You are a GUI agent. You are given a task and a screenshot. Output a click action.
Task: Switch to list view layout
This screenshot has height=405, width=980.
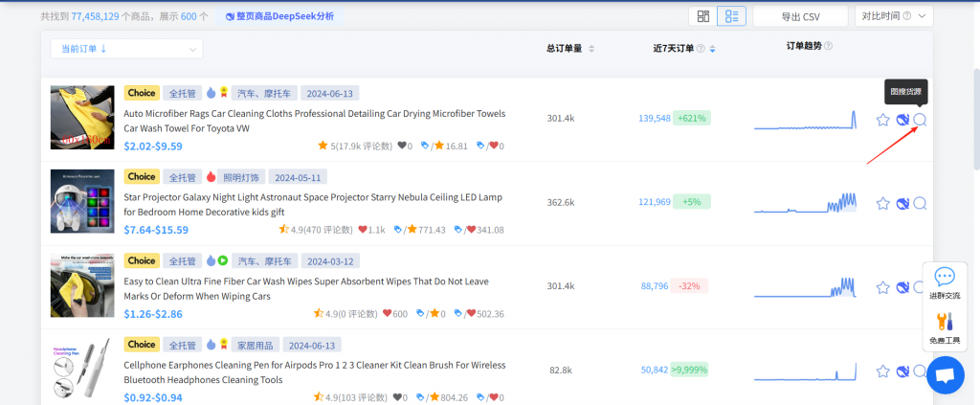730,16
